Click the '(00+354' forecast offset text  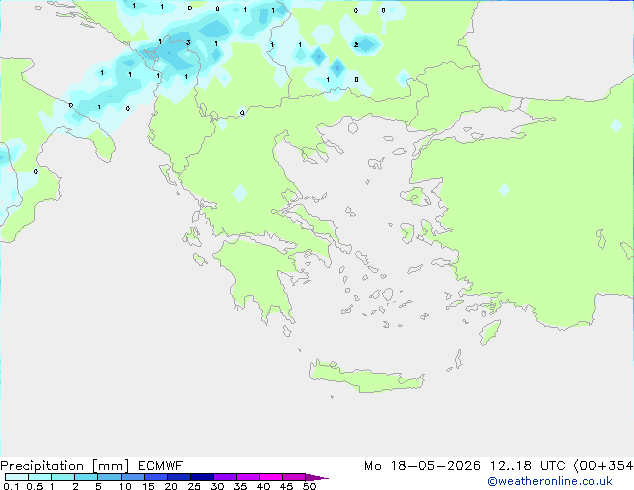coord(604,466)
